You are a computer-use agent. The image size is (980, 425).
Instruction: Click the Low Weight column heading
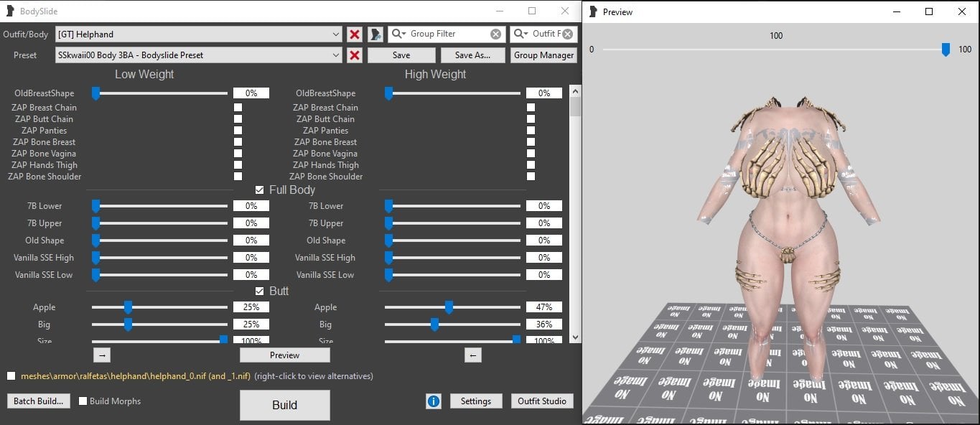click(144, 75)
